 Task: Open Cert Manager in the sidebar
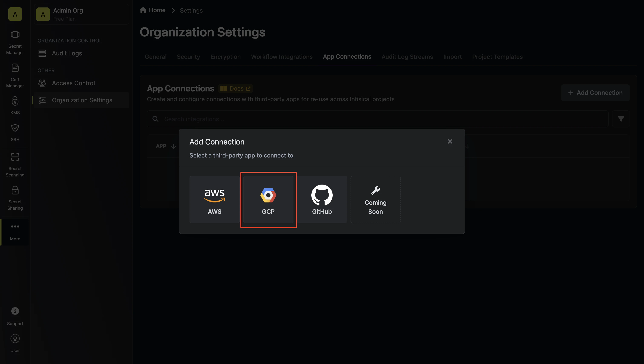coord(15,76)
